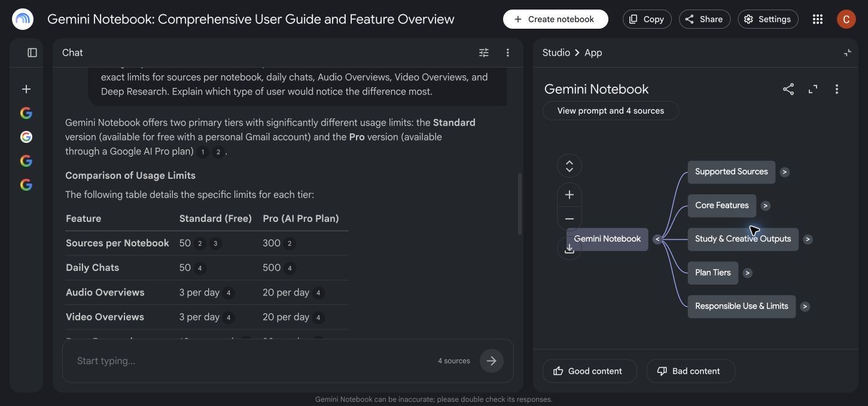Expand Responsible Use & Limits node
The image size is (868, 406).
[x=805, y=306]
